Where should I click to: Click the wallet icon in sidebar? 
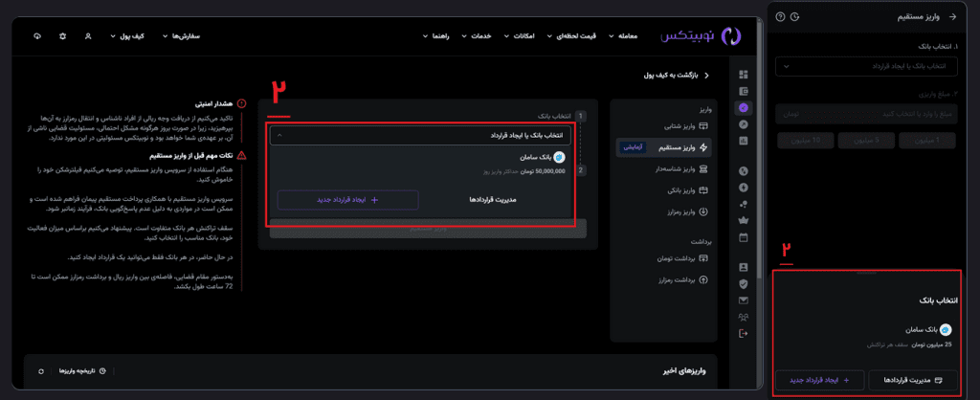pyautogui.click(x=744, y=92)
